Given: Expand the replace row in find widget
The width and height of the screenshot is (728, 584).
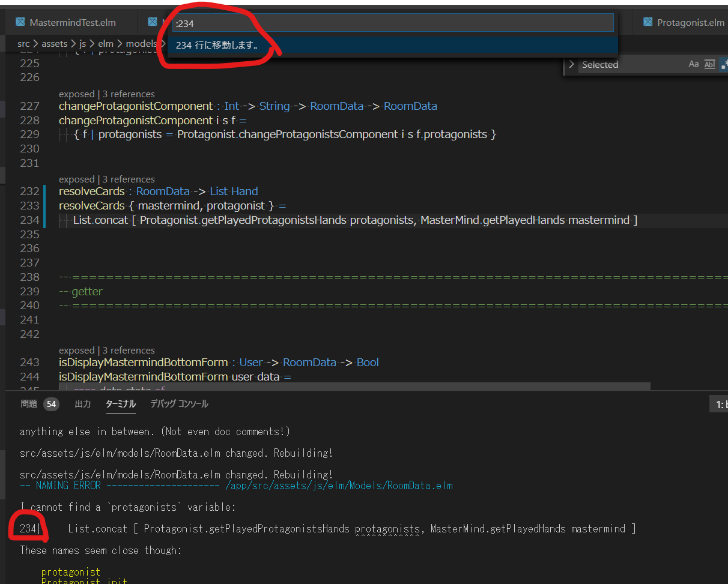Looking at the screenshot, I should pyautogui.click(x=571, y=64).
